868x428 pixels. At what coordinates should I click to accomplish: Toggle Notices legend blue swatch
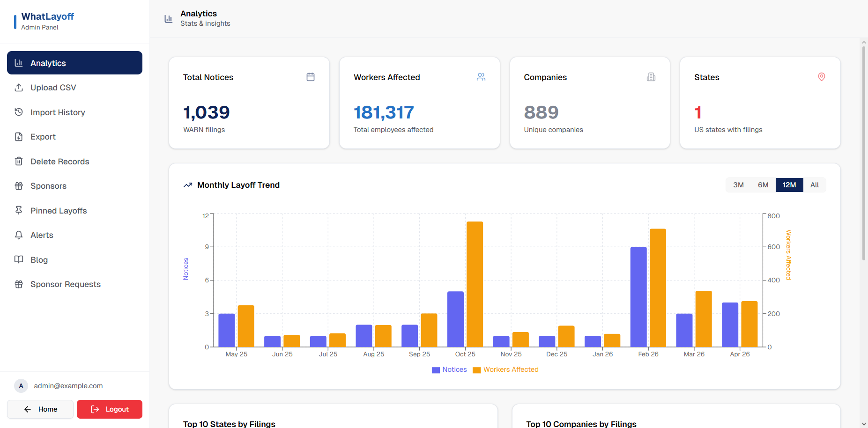436,370
